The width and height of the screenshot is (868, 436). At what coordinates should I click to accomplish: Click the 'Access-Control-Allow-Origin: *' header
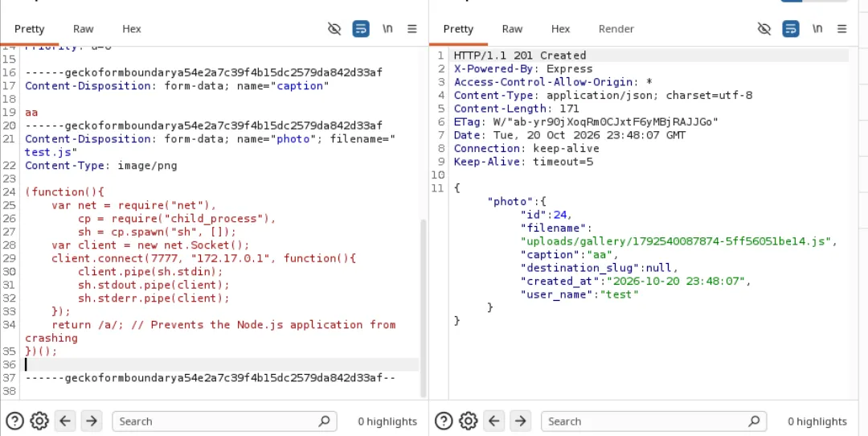(553, 82)
